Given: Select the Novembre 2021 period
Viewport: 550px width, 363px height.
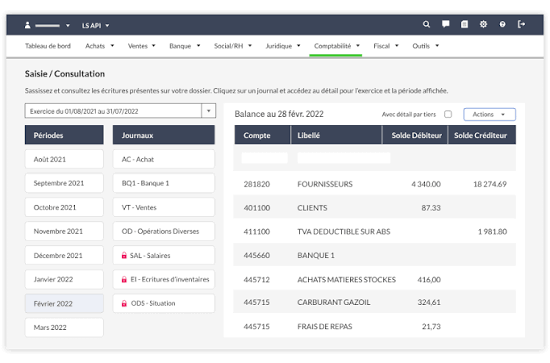Looking at the screenshot, I should [64, 231].
